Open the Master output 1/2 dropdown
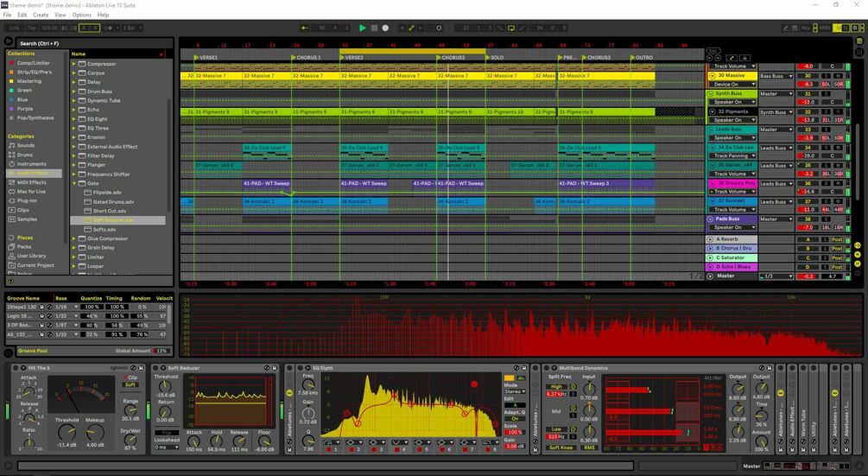Screen dimensions: 868x476 tap(776, 276)
